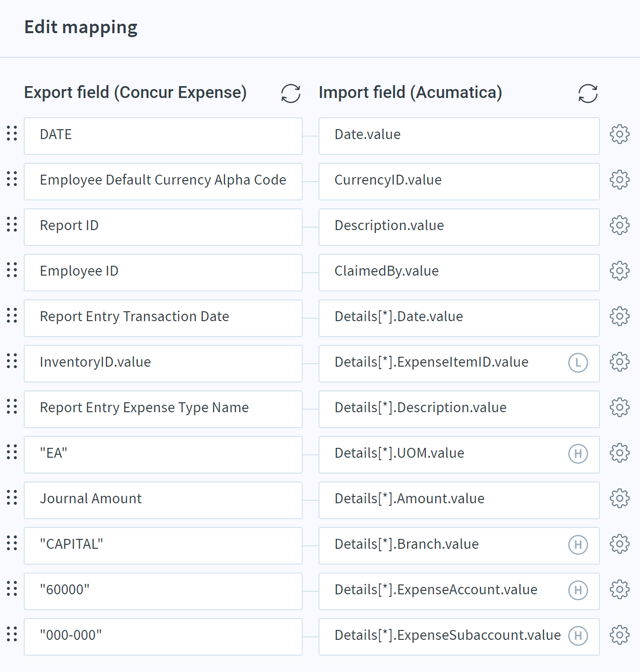Viewport: 640px width, 672px height.
Task: Refresh the Concur Expense export fields
Action: [x=291, y=93]
